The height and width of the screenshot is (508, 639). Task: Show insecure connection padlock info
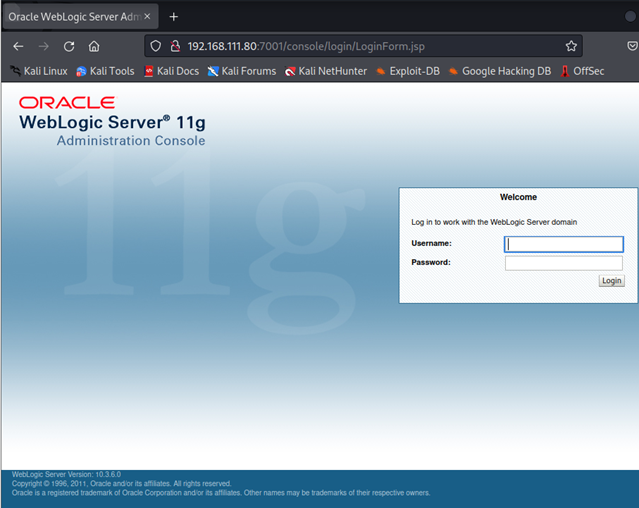(175, 46)
